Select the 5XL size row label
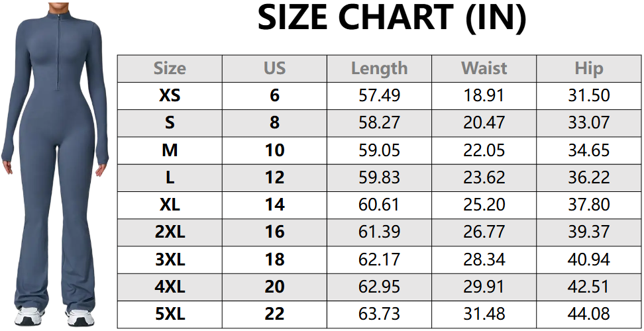644x331 pixels. (x=170, y=314)
